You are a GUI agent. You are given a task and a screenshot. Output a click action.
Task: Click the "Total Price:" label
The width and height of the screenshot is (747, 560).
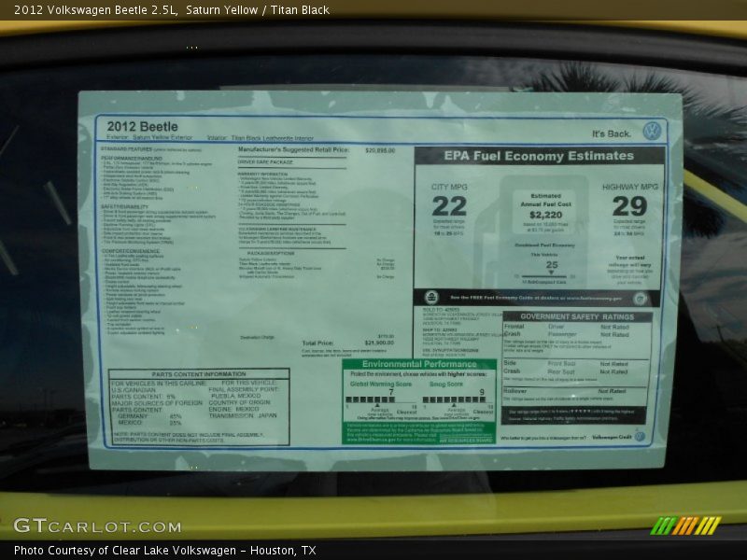pyautogui.click(x=317, y=343)
